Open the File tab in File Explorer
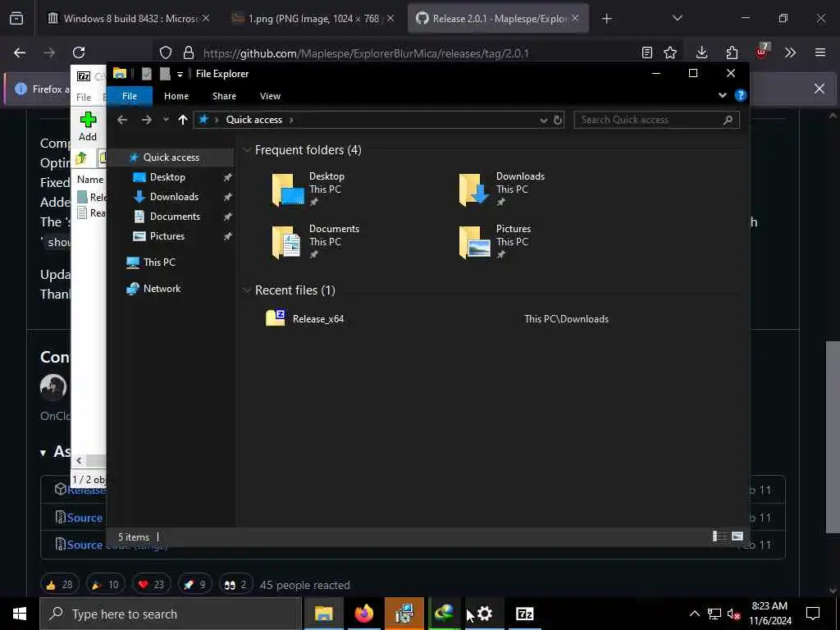 point(129,96)
